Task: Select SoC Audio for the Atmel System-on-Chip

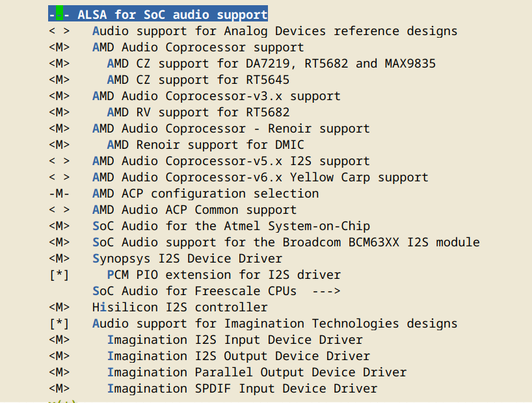Action: coord(231,226)
